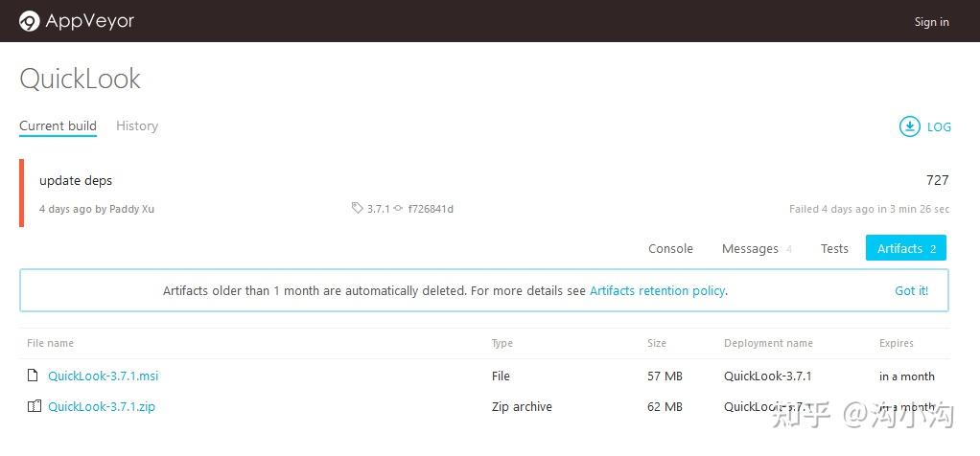Click the tag icon beside 3.7.1
The height and width of the screenshot is (456, 980).
pos(358,209)
